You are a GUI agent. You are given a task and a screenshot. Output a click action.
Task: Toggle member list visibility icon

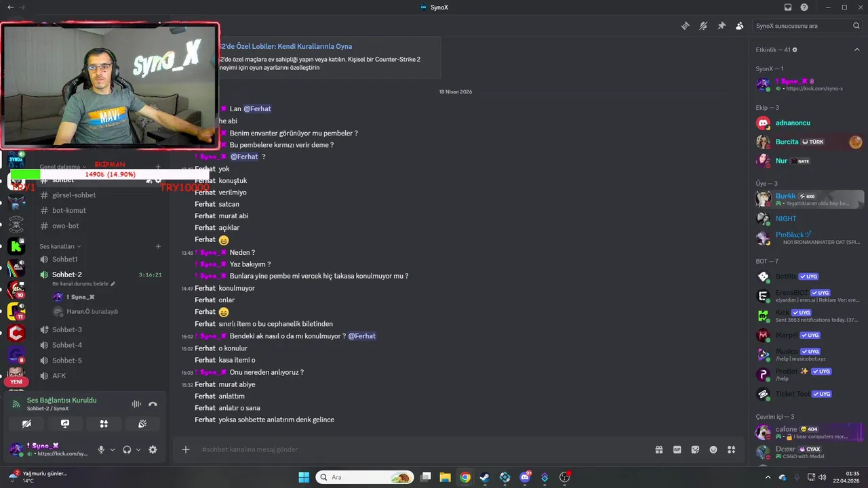739,26
